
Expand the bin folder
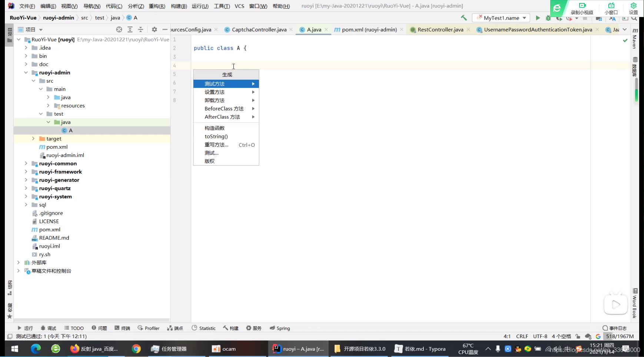click(26, 56)
